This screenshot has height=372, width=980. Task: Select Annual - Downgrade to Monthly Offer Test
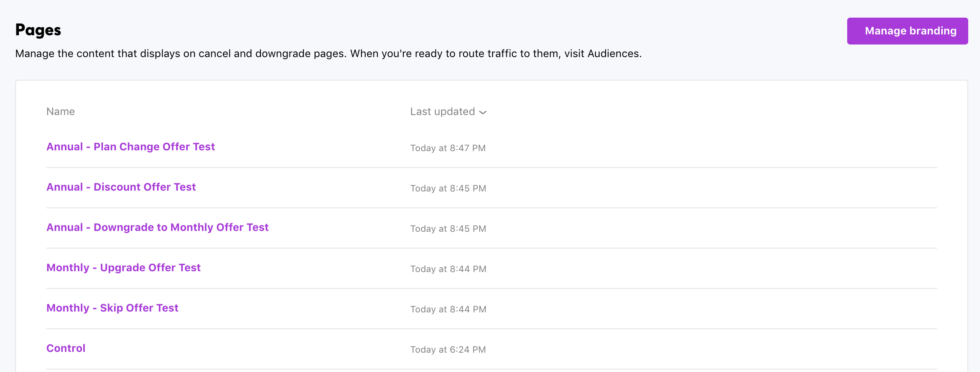(x=157, y=228)
